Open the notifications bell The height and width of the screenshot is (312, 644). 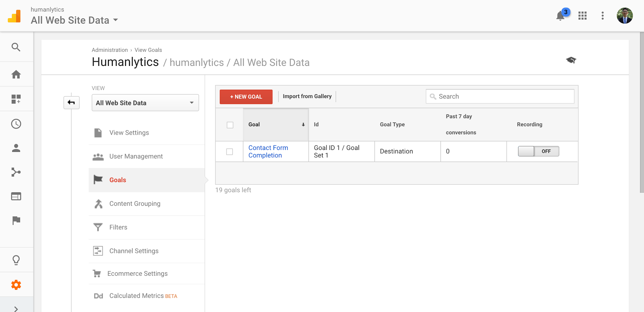coord(560,16)
